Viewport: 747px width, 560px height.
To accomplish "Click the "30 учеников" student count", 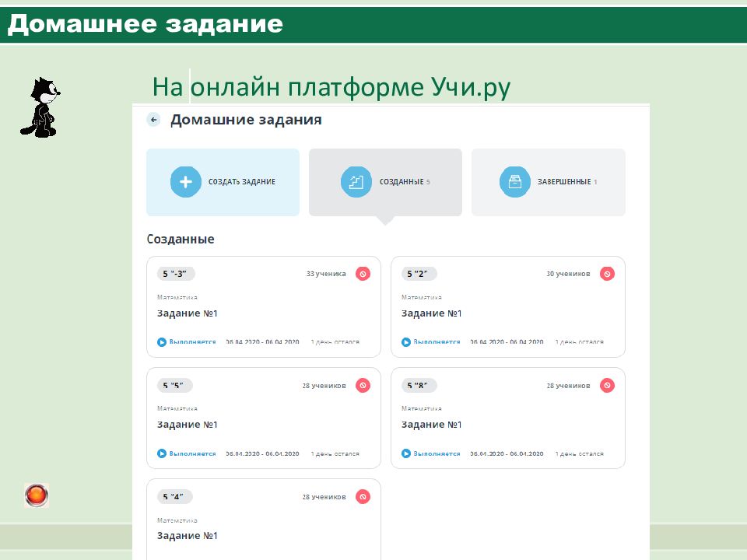I will coord(568,274).
